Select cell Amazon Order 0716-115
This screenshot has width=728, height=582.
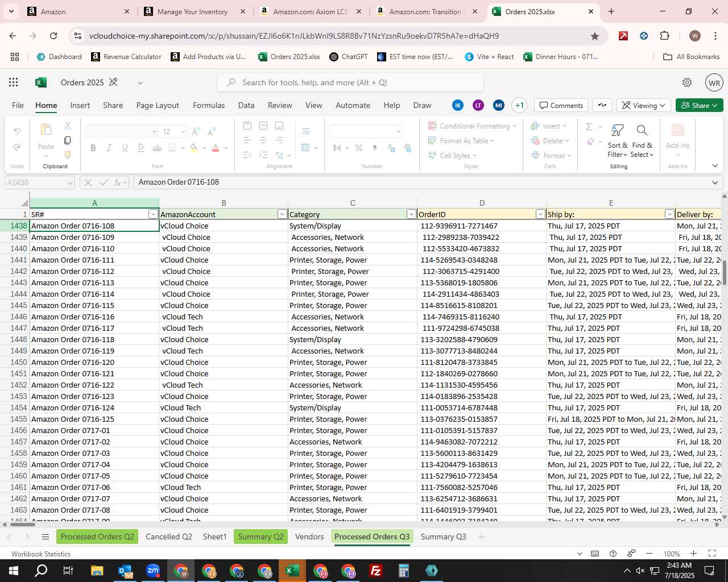94,305
